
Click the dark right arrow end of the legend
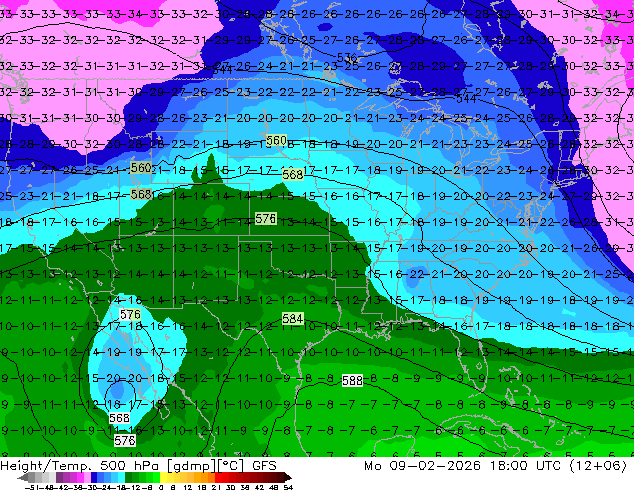[x=287, y=478]
